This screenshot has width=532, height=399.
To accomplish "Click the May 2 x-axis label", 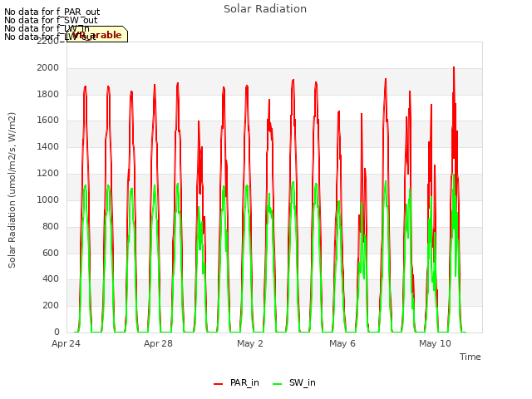I will (250, 343).
